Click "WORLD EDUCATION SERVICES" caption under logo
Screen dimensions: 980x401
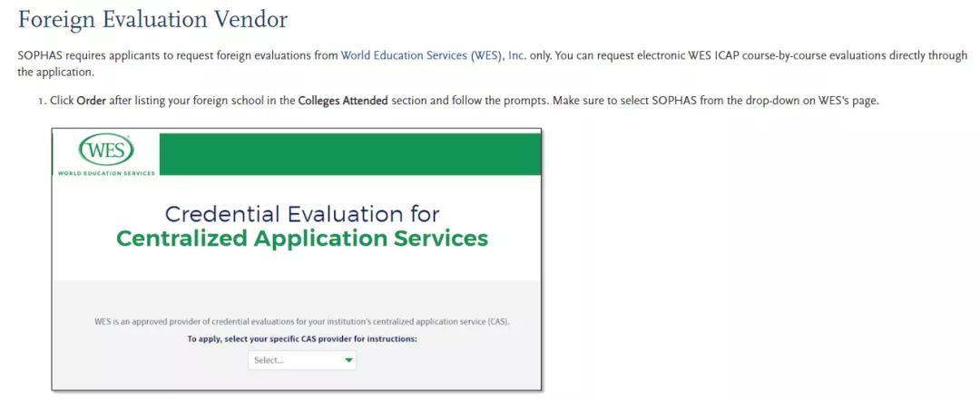[x=106, y=172]
